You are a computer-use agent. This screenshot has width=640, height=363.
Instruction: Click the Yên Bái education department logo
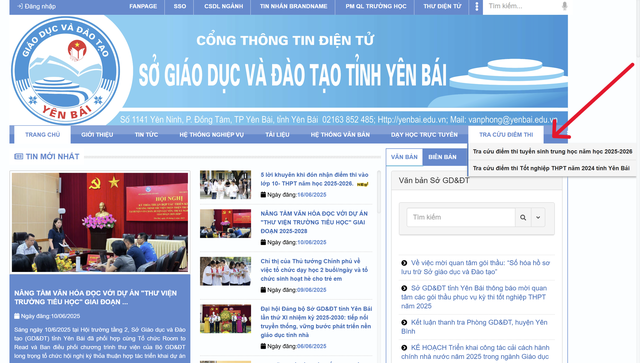click(x=65, y=70)
